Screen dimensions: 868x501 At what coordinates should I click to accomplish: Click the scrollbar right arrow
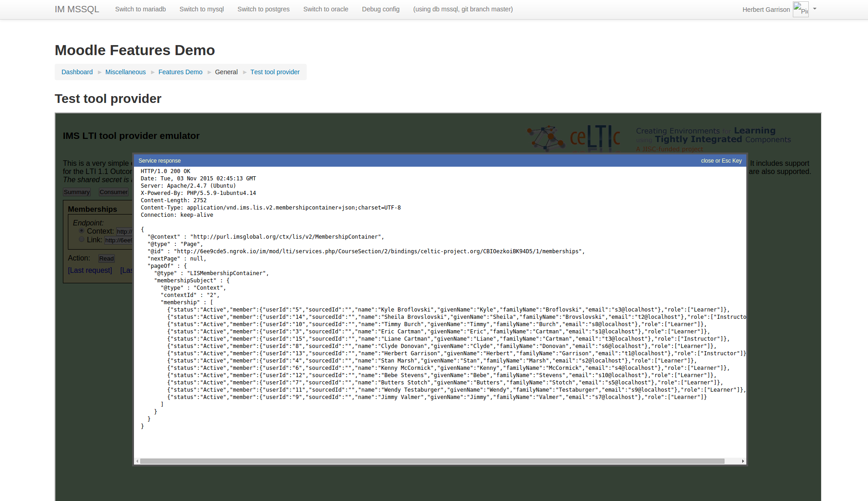743,461
